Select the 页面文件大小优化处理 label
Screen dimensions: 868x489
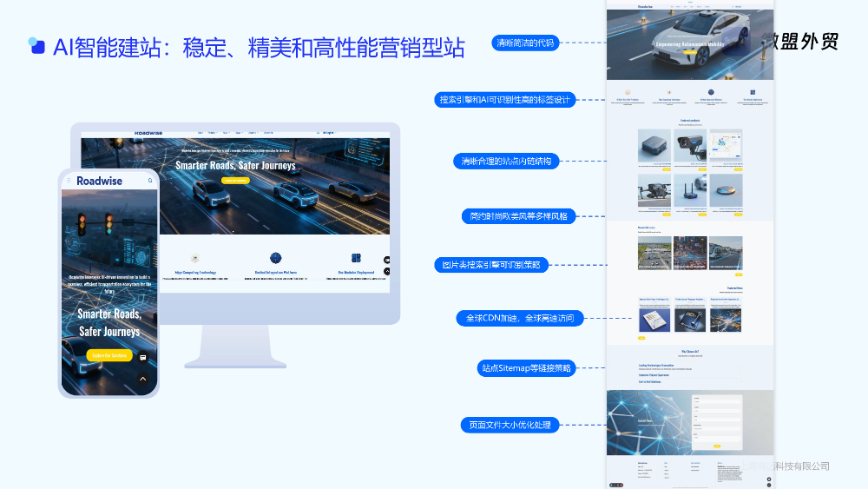coord(510,425)
